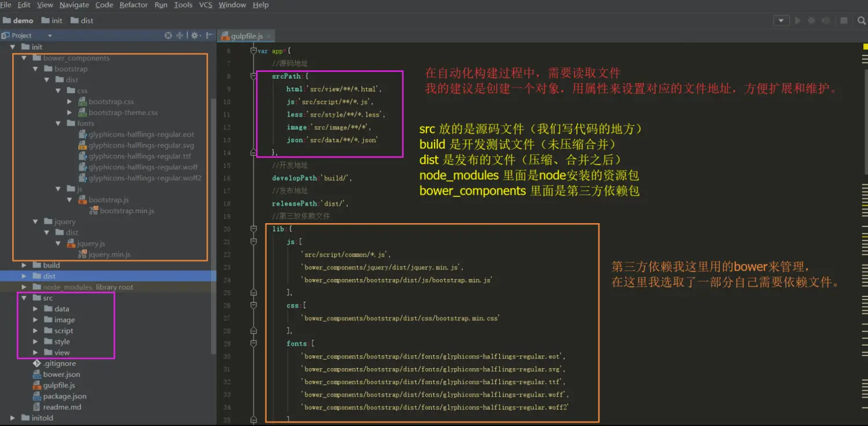Fold the fonts array at line 29
Image resolution: width=868 pixels, height=426 pixels.
[253, 343]
